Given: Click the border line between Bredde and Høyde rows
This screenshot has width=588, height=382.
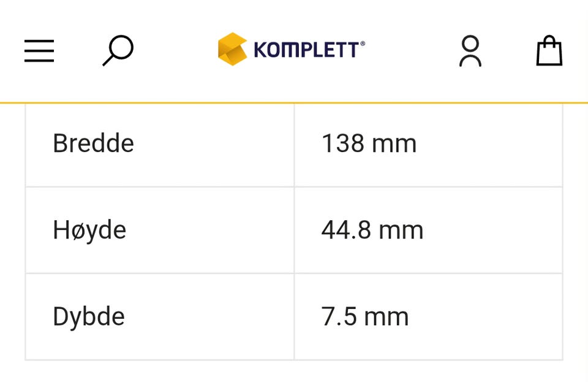Looking at the screenshot, I should tap(294, 187).
